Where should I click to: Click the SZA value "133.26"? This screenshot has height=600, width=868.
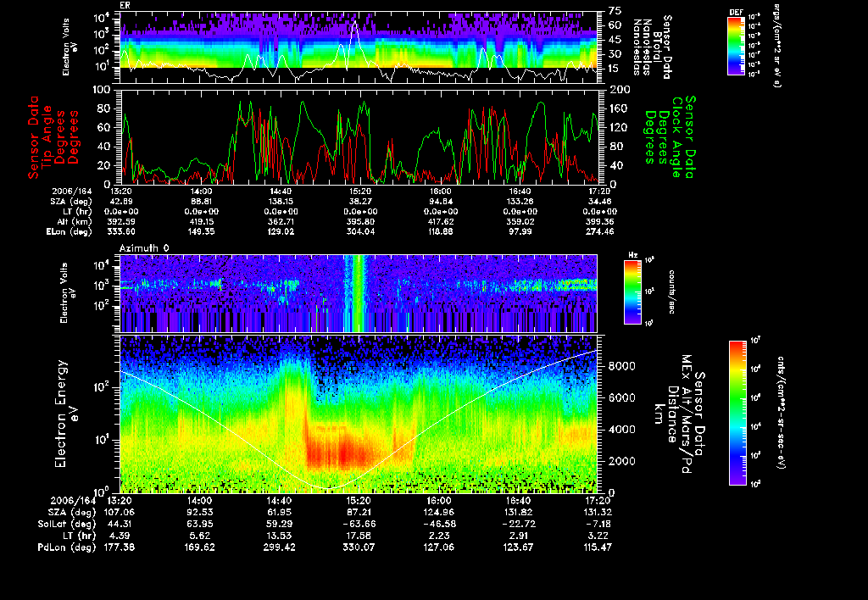[x=520, y=202]
